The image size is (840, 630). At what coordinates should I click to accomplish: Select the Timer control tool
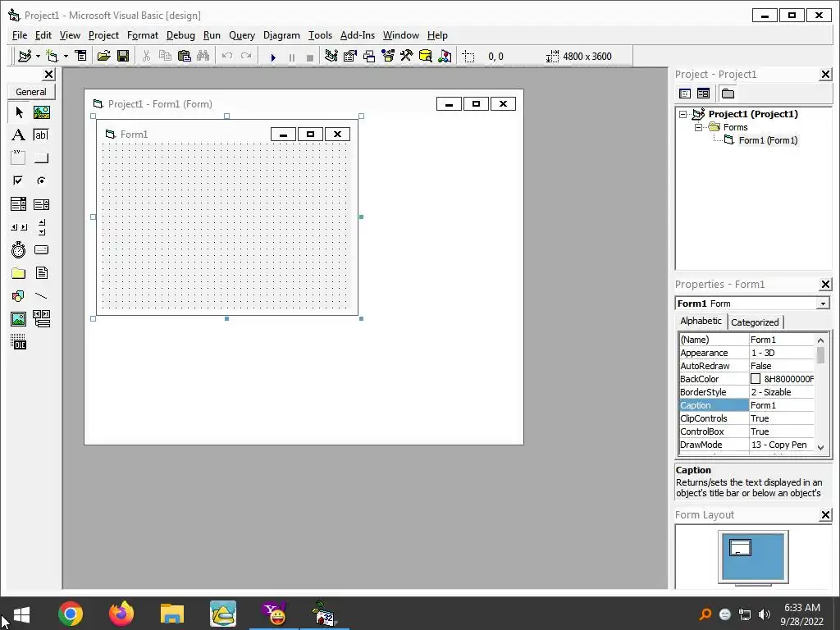tap(19, 250)
